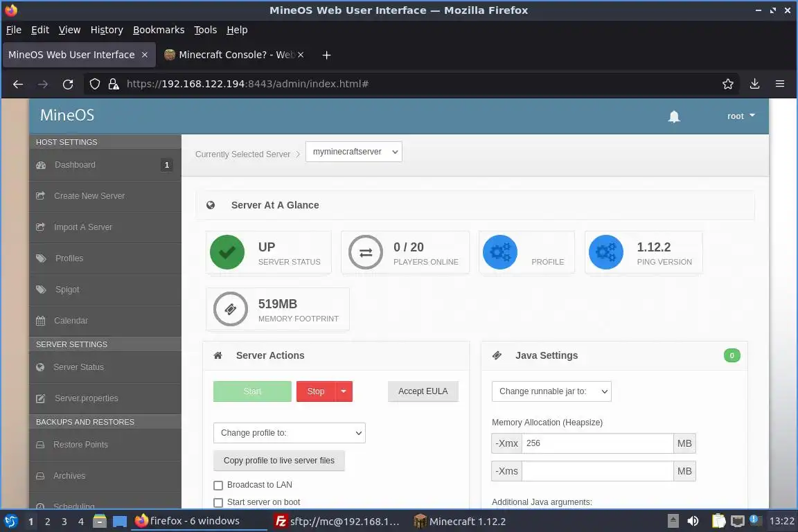The height and width of the screenshot is (532, 798).
Task: Click the site security padlock icon
Action: (x=114, y=84)
